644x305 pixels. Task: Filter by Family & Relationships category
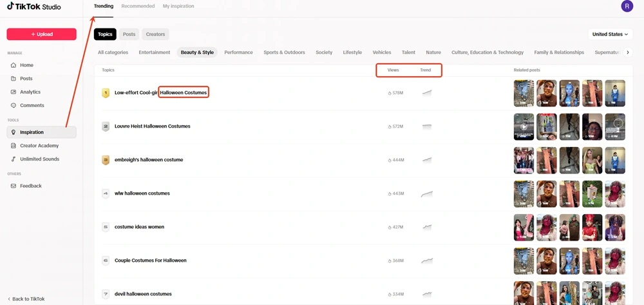[x=559, y=52]
